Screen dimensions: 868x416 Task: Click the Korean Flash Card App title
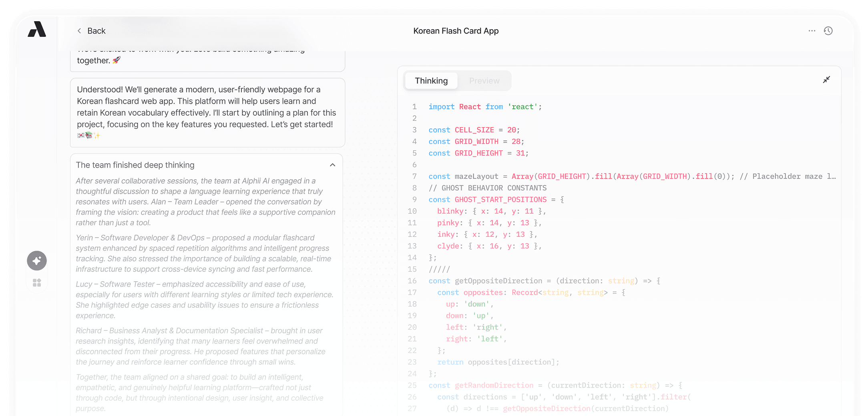[456, 31]
